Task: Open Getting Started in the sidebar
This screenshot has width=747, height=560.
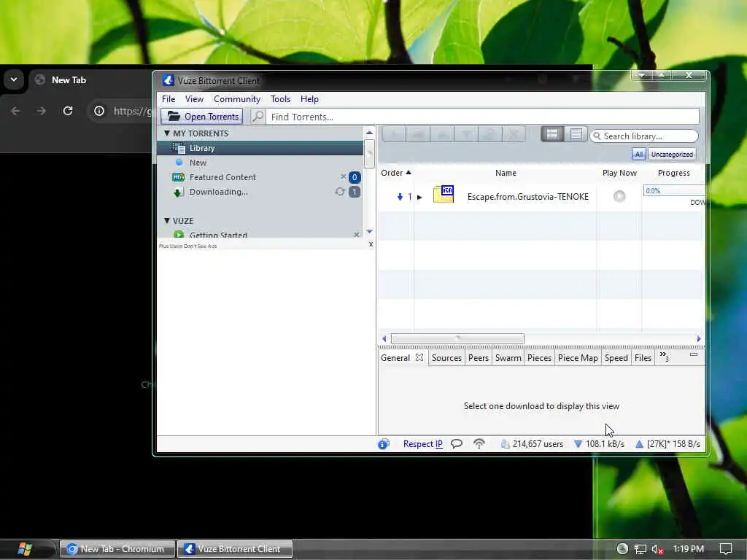Action: pos(218,235)
